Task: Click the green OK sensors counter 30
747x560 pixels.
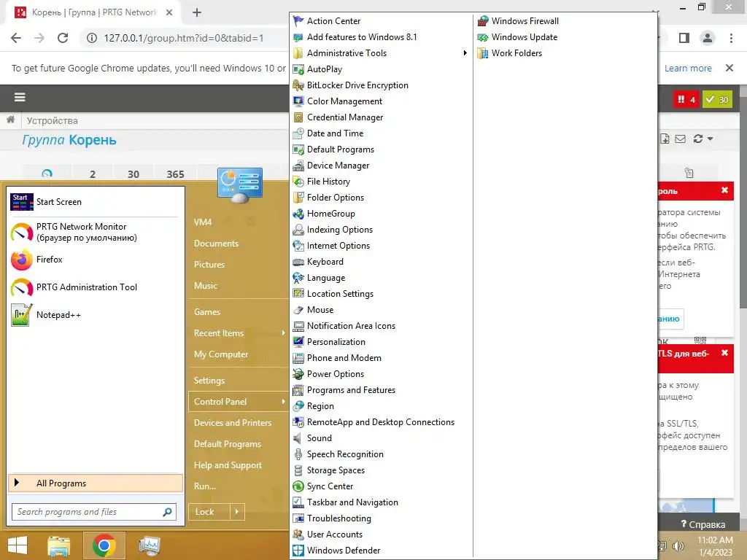Action: pyautogui.click(x=717, y=99)
